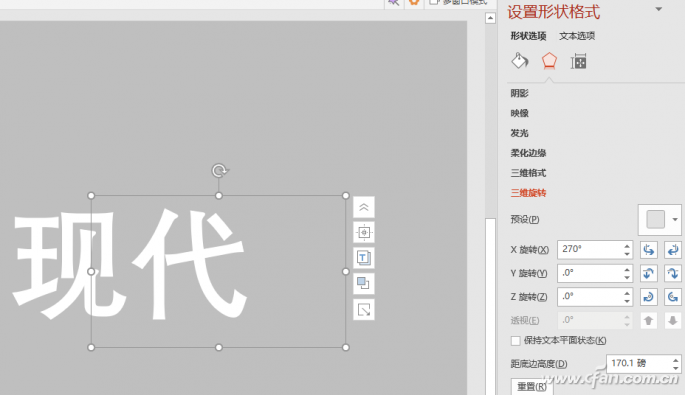The image size is (685, 395).
Task: Click the align center icon in floating toolbar
Action: click(x=363, y=232)
